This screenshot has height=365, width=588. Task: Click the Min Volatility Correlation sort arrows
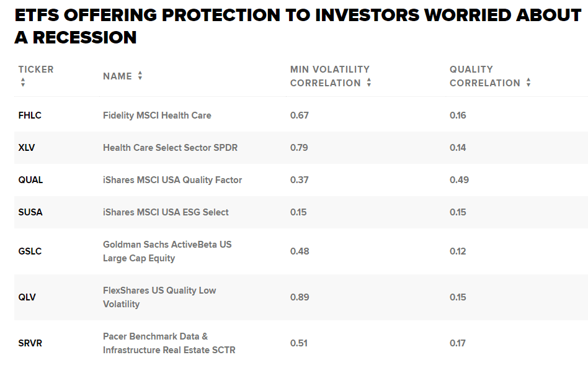point(369,83)
